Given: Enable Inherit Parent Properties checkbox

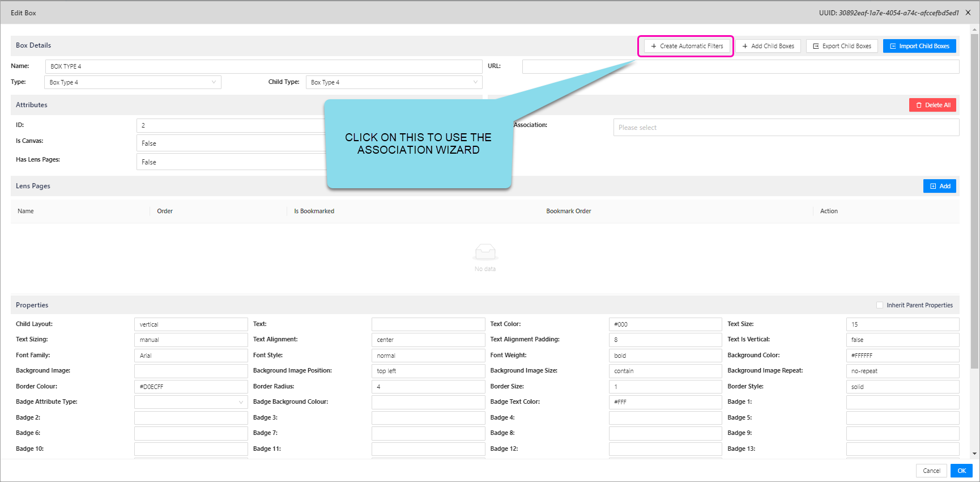Looking at the screenshot, I should [x=880, y=305].
